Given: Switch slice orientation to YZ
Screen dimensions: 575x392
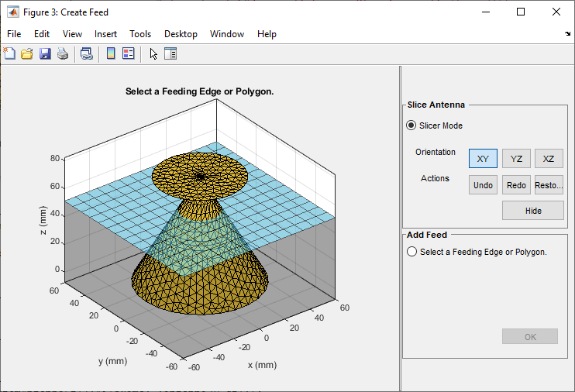Looking at the screenshot, I should click(516, 159).
